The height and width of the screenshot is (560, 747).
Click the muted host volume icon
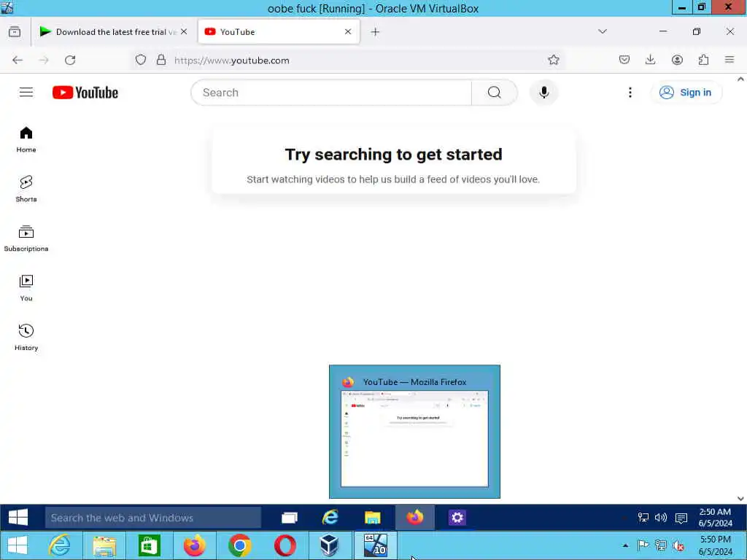[x=678, y=545]
